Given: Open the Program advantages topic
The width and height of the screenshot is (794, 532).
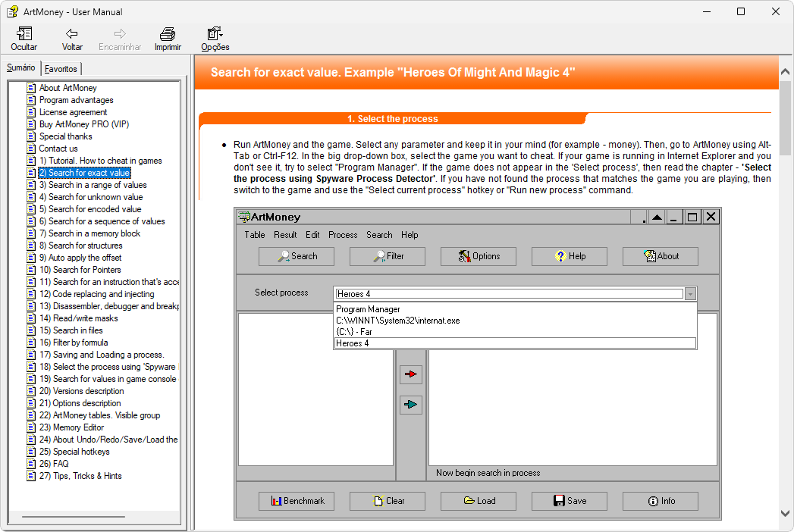Looking at the screenshot, I should (77, 100).
